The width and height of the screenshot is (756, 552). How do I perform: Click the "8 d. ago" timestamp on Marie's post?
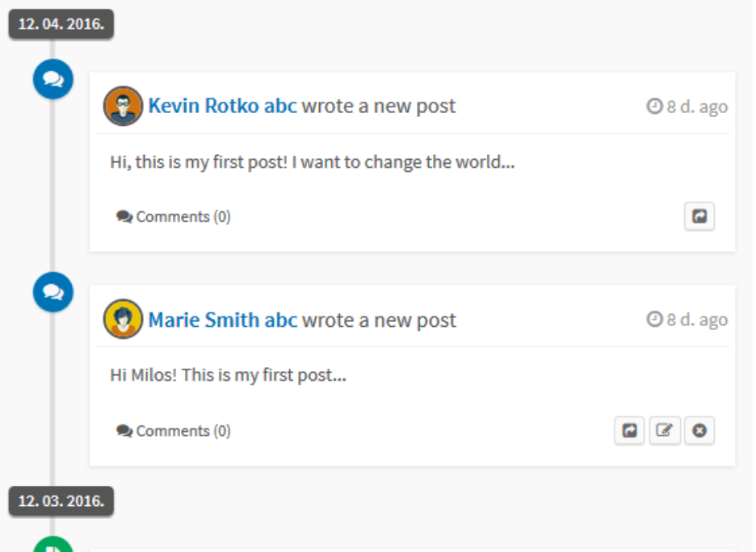coord(696,320)
